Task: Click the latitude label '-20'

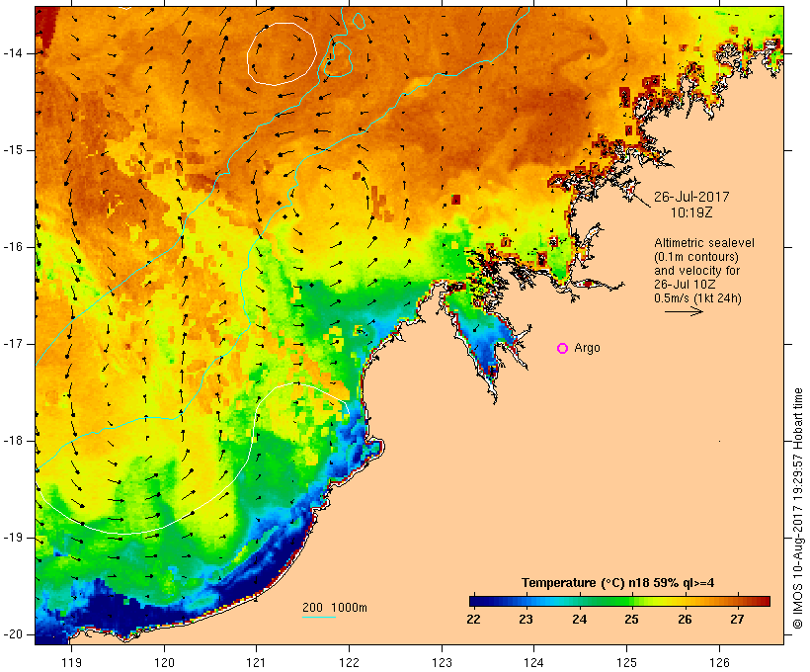Action: (12, 634)
